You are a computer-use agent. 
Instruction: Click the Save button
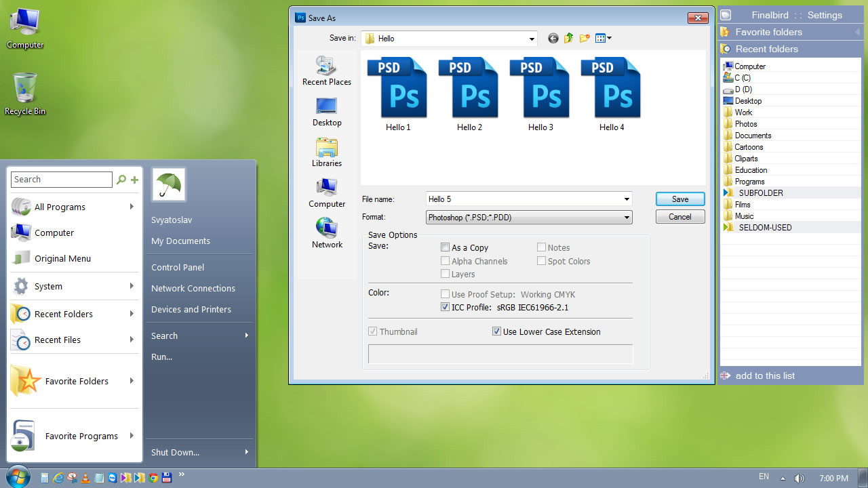pyautogui.click(x=680, y=199)
